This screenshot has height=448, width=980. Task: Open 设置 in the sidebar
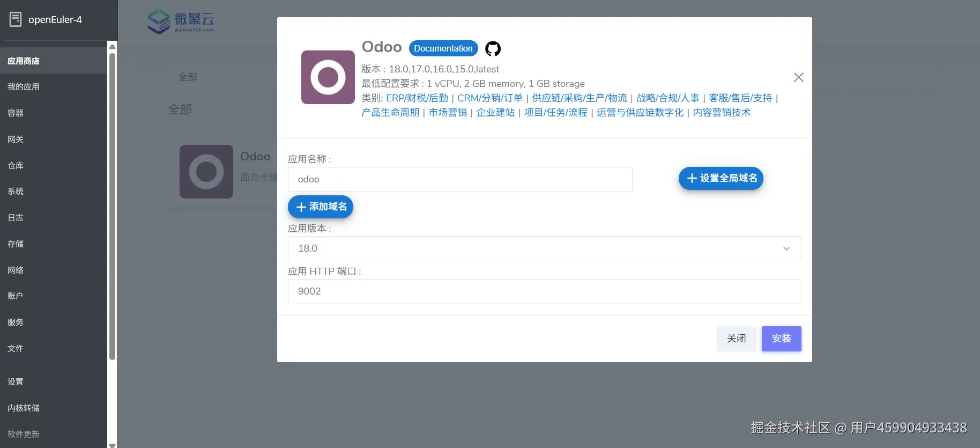tap(54, 381)
